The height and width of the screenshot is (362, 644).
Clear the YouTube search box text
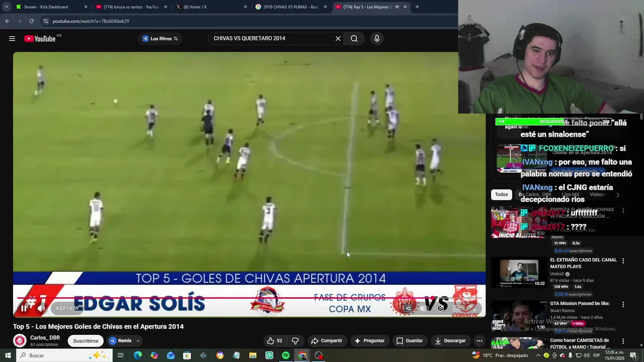pos(338,39)
